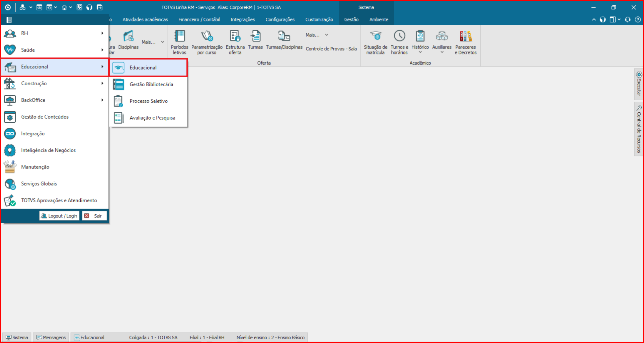Switch to the Atividades acadêmicas tab
This screenshot has width=644, height=343.
[145, 19]
